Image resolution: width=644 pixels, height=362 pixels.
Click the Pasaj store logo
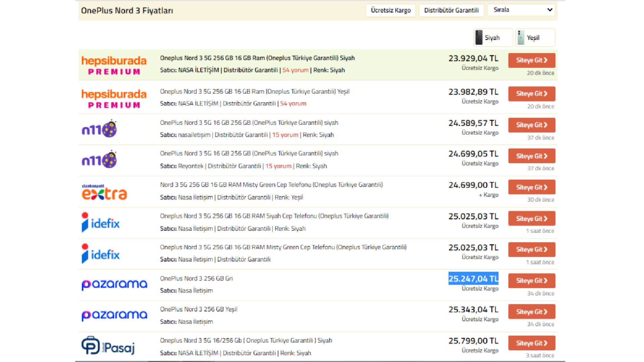[108, 346]
